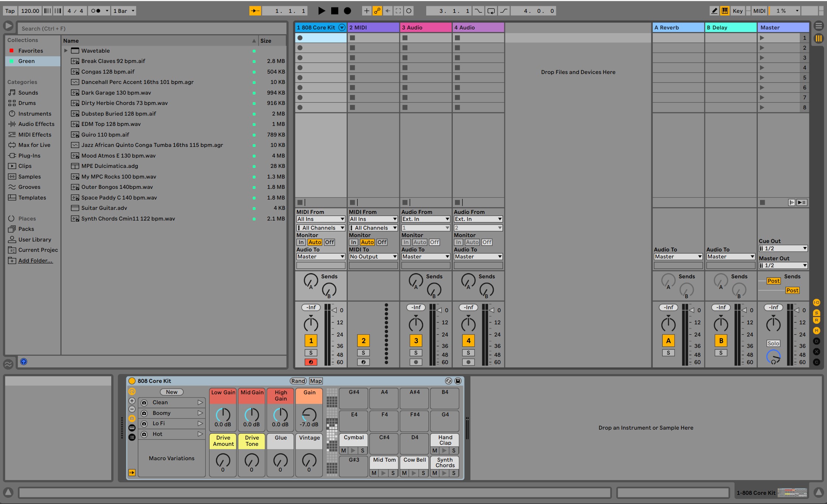Expand the Wavetable folder
Viewport: 827px width, 504px height.
(x=66, y=51)
